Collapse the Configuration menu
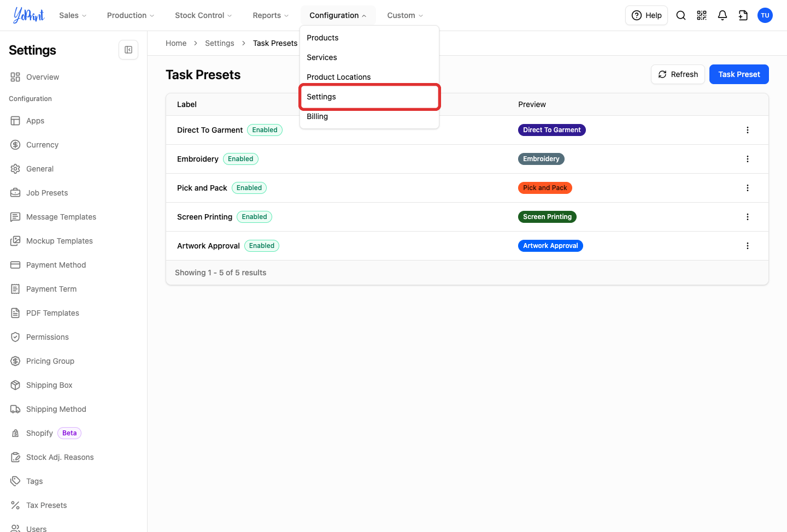The image size is (787, 532). click(x=338, y=15)
